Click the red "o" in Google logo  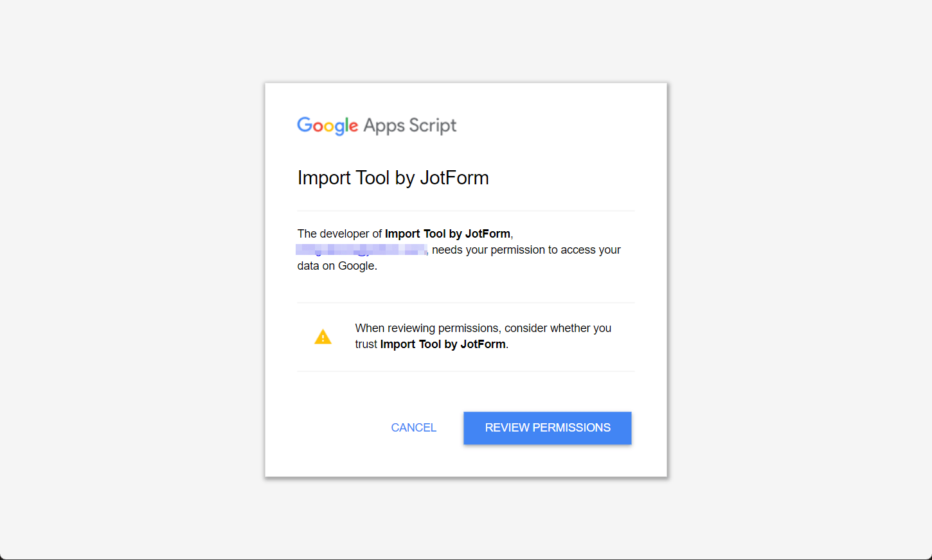pos(318,127)
